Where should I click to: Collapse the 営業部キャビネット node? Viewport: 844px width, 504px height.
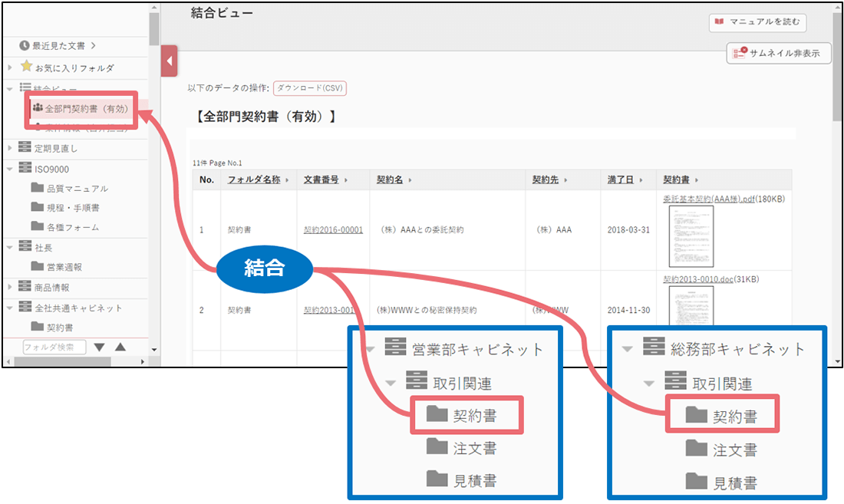pyautogui.click(x=371, y=350)
